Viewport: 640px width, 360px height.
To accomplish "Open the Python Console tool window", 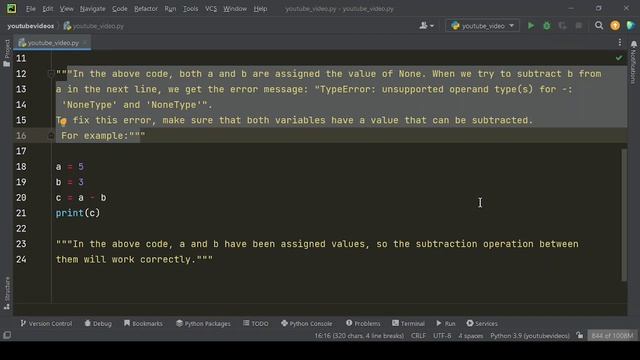I will pyautogui.click(x=307, y=323).
